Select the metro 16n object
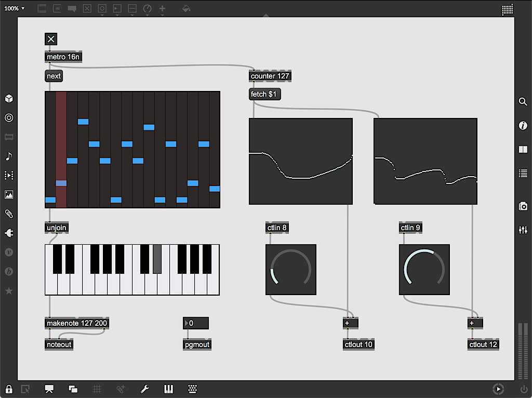The width and height of the screenshot is (532, 398). click(x=63, y=57)
